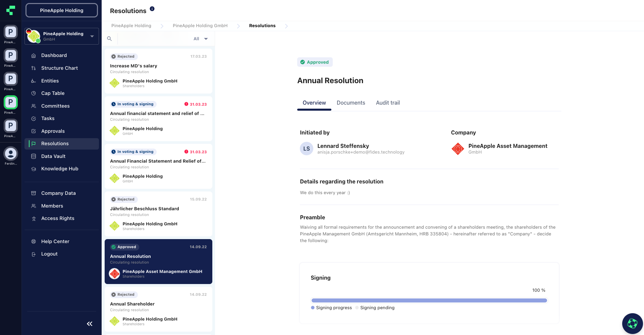Open the Data Vault

point(53,156)
